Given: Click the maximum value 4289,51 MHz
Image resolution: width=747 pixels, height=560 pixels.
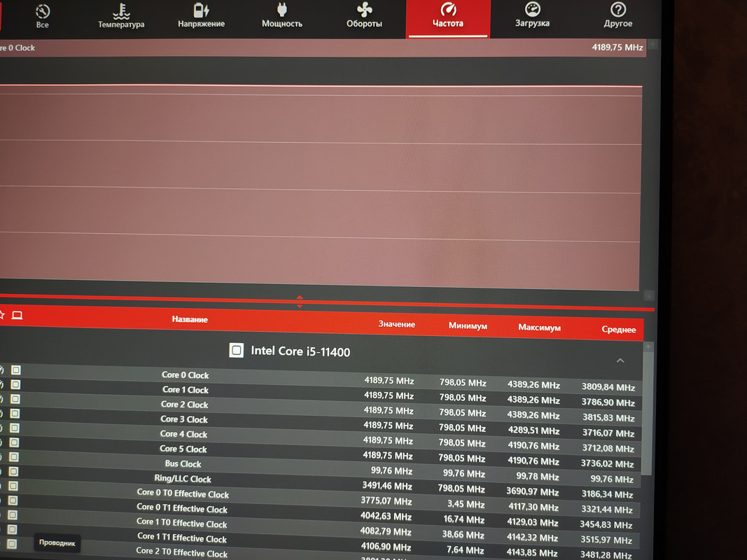Looking at the screenshot, I should (x=533, y=430).
